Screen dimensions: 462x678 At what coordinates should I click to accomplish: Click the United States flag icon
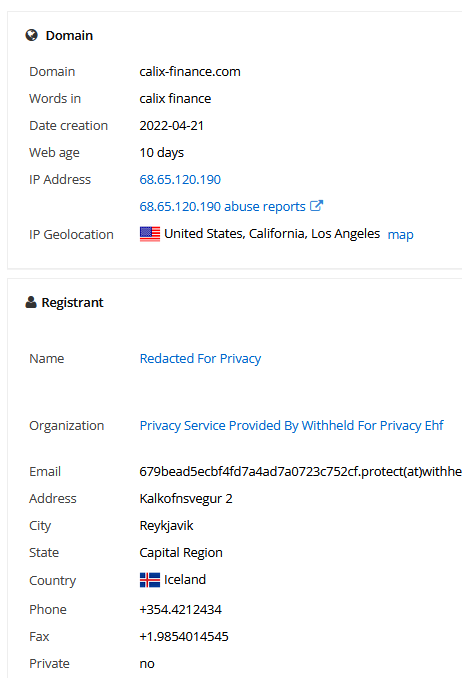[x=150, y=234]
